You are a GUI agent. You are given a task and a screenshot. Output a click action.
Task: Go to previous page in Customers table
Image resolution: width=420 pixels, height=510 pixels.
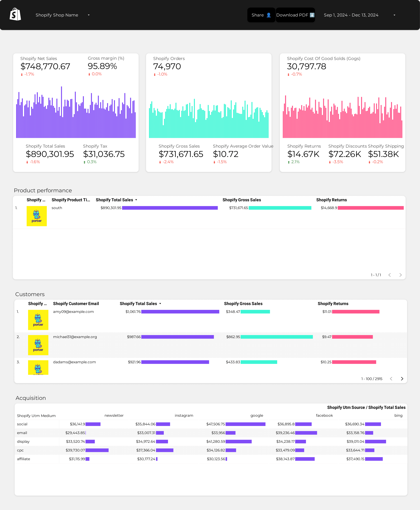391,379
